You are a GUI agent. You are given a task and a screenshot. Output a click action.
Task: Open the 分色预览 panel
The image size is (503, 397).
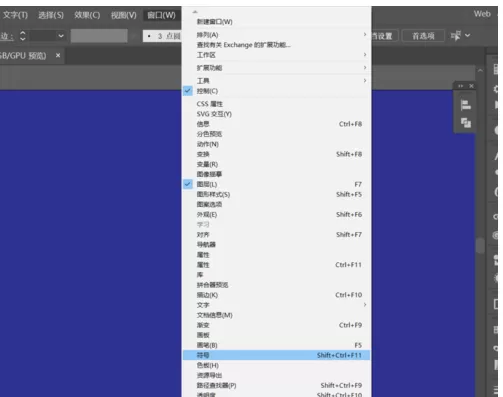pos(277,134)
